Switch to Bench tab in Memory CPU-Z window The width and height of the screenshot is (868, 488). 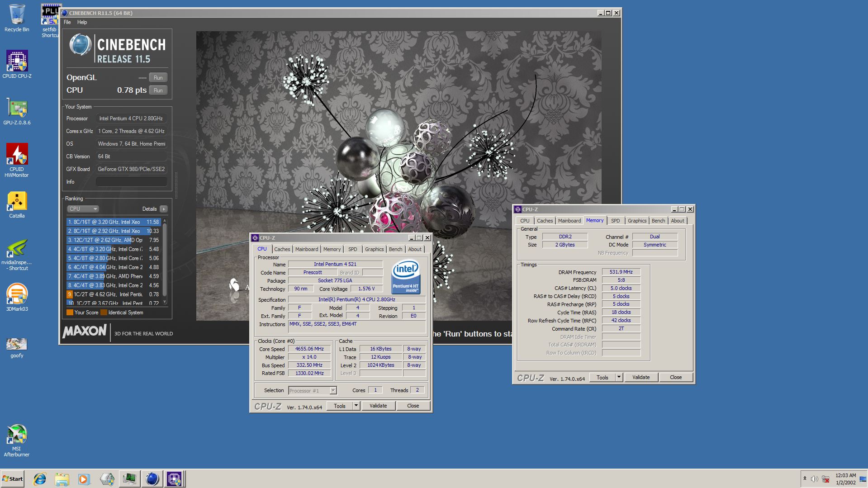[658, 221]
